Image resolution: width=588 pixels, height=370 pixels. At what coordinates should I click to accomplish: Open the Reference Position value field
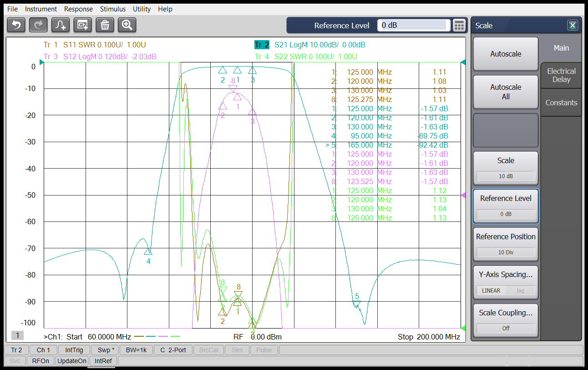[505, 252]
